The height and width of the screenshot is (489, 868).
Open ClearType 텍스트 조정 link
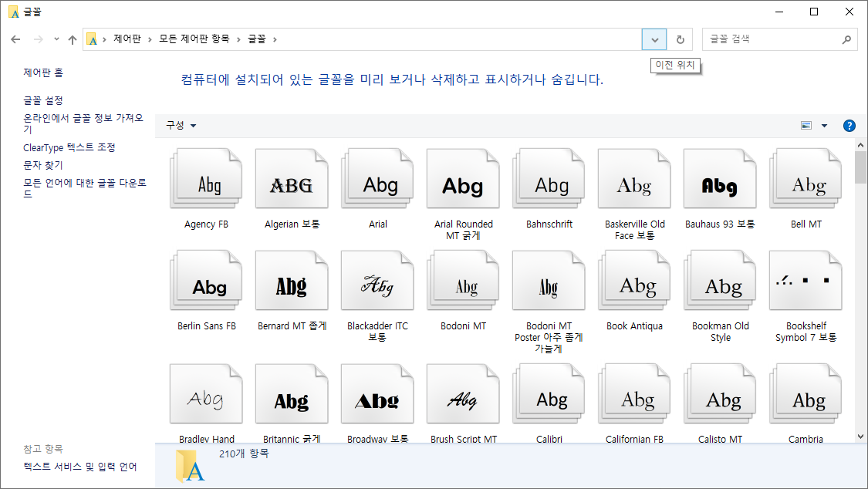tap(69, 147)
